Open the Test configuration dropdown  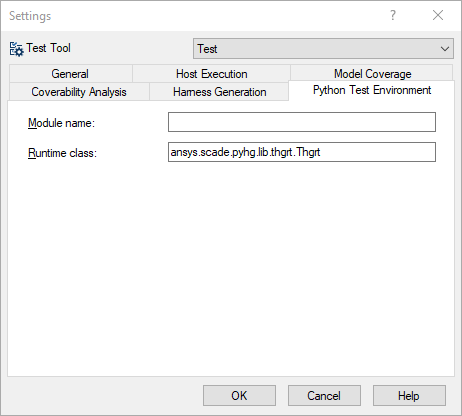coord(323,49)
